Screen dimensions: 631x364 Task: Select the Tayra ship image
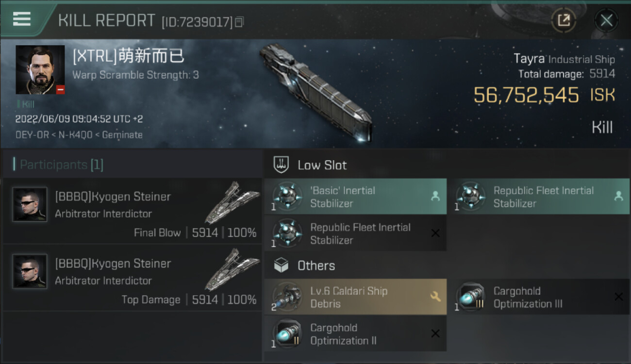pos(315,92)
